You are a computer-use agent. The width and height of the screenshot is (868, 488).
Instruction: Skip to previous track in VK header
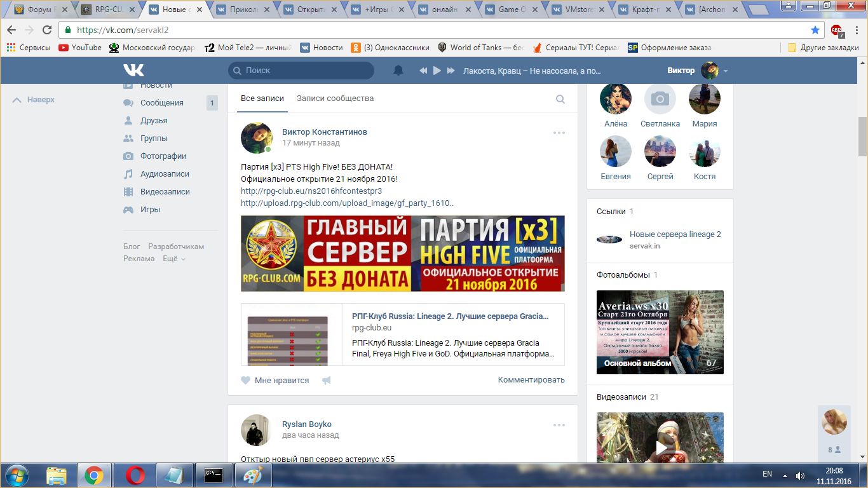tap(423, 71)
